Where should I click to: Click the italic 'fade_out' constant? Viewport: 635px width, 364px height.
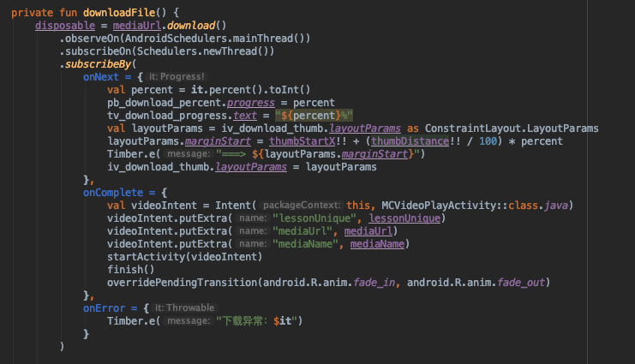click(x=521, y=283)
